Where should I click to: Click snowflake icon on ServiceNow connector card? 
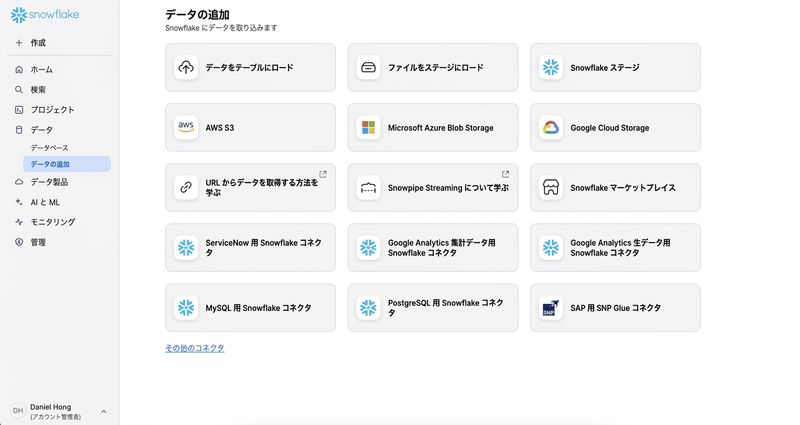pyautogui.click(x=186, y=248)
